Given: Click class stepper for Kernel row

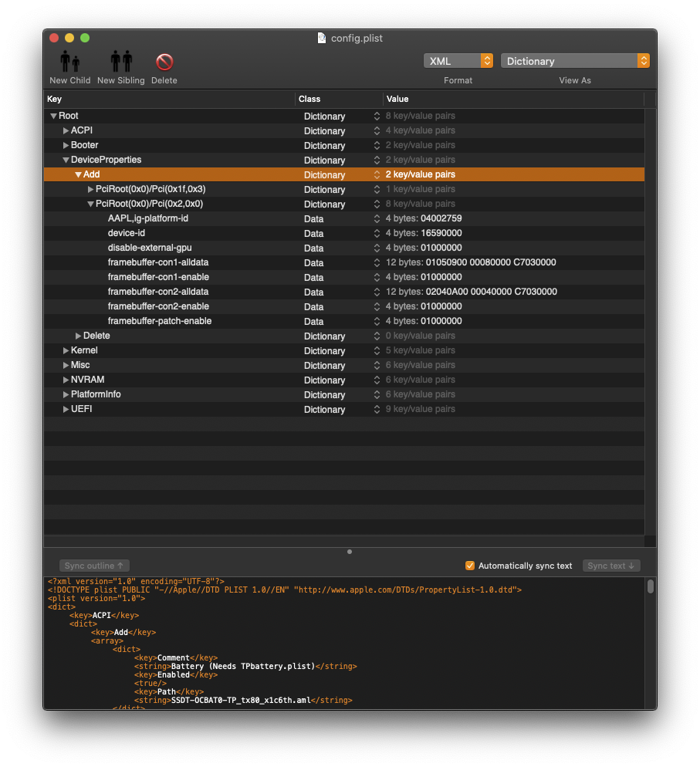Looking at the screenshot, I should (x=377, y=351).
